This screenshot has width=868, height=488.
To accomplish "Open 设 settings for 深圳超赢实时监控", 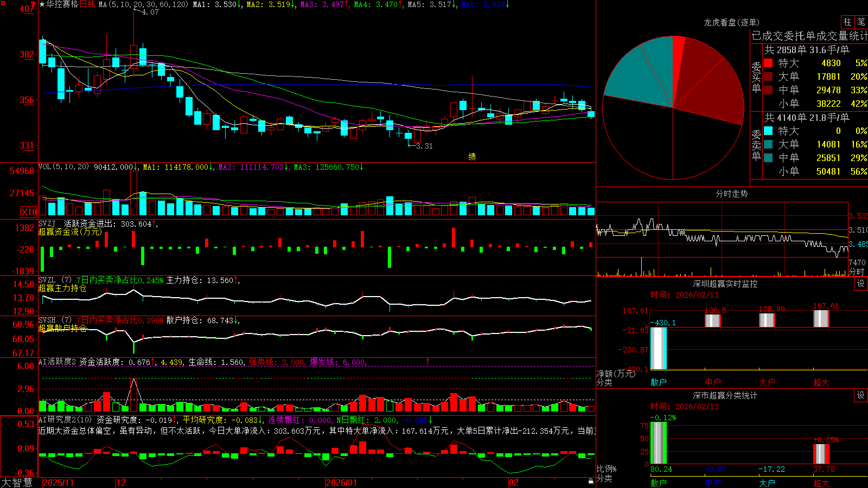I will tap(861, 284).
